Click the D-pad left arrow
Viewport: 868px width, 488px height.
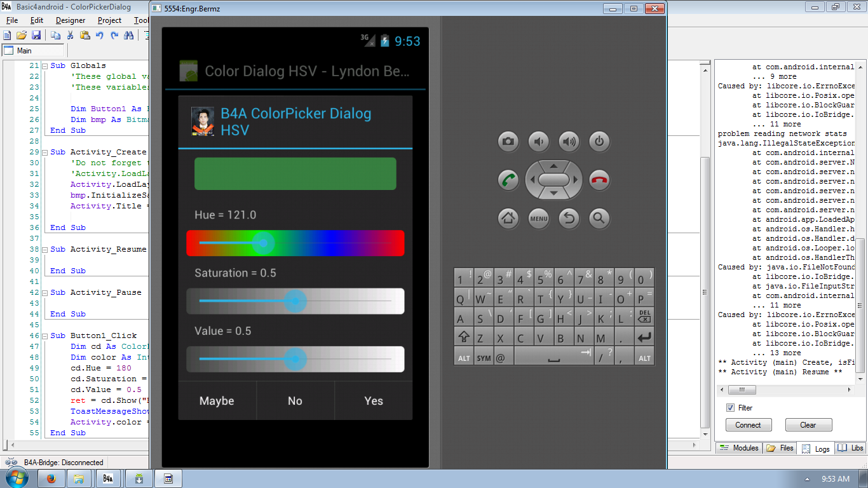click(x=532, y=180)
